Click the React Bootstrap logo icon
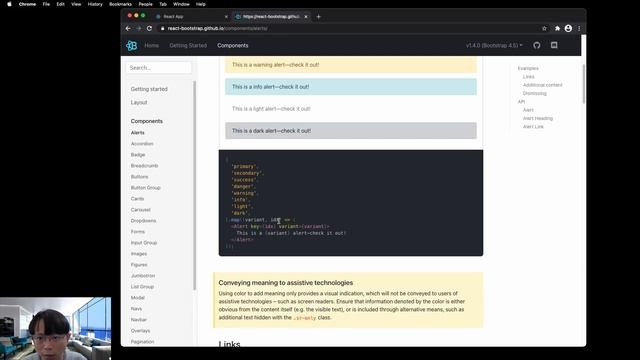Screen dimensions: 640x360 (x=131, y=46)
